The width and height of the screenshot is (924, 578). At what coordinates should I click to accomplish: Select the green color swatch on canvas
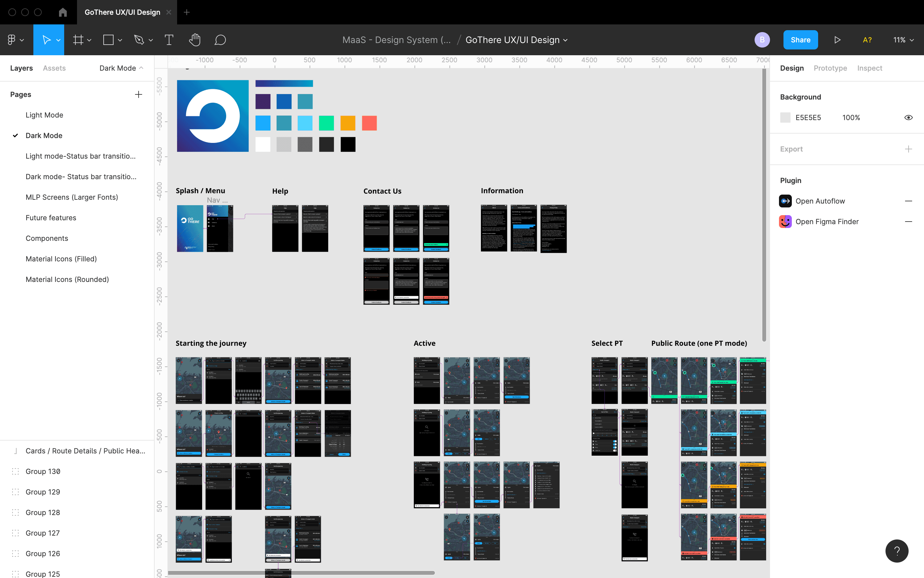point(327,123)
